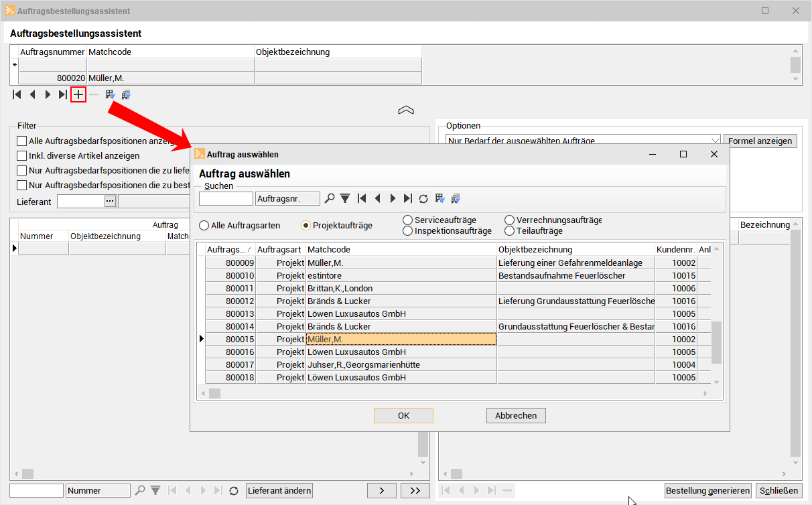Click the 'Bestellung generieren' button
Image resolution: width=812 pixels, height=505 pixels.
708,490
